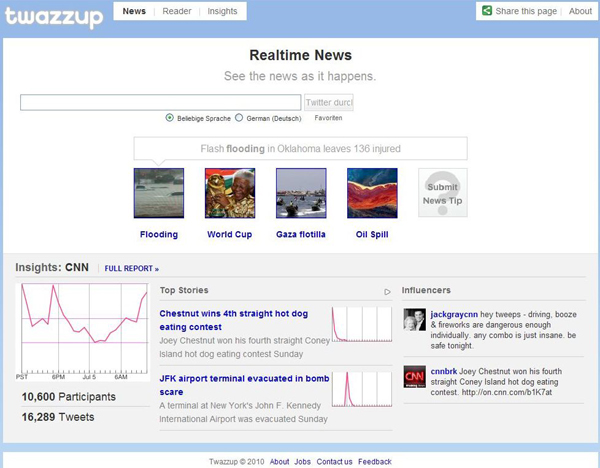The image size is (600, 468).
Task: Open the jackgraycnn username link
Action: pyautogui.click(x=454, y=314)
